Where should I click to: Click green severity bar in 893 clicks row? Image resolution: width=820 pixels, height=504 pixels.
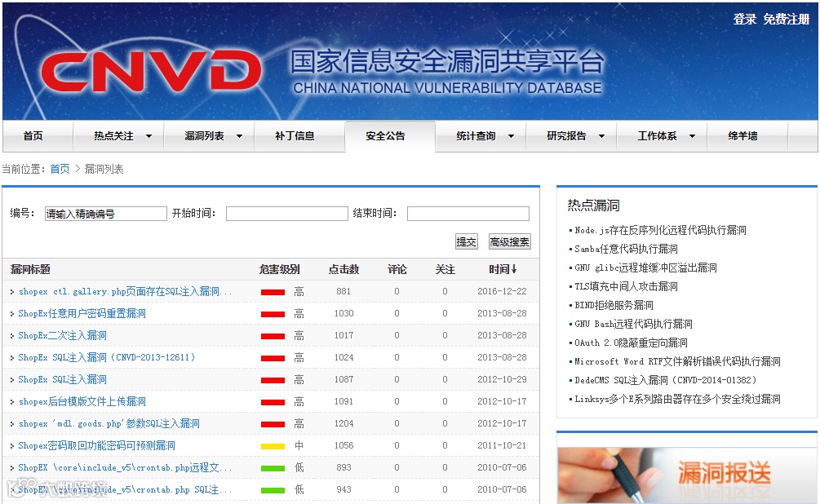(273, 468)
